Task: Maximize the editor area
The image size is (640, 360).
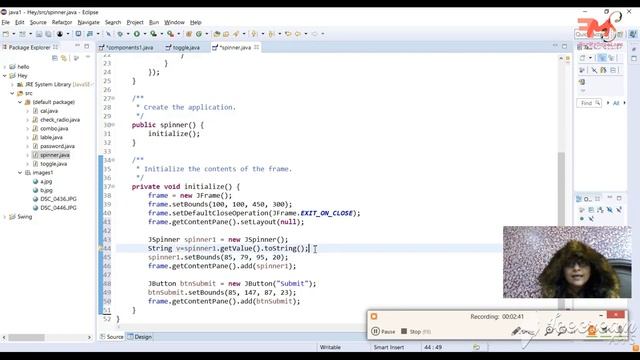Action: click(564, 47)
